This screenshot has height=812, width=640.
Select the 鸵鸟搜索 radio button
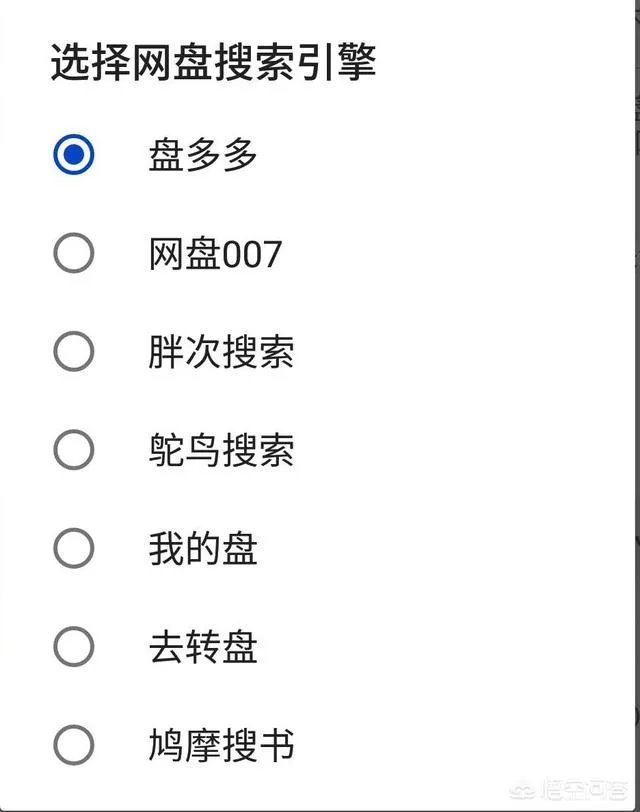point(70,449)
